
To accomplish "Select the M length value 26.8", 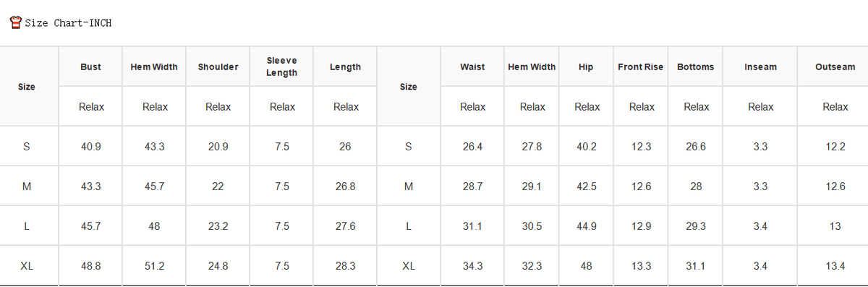I will [x=345, y=187].
